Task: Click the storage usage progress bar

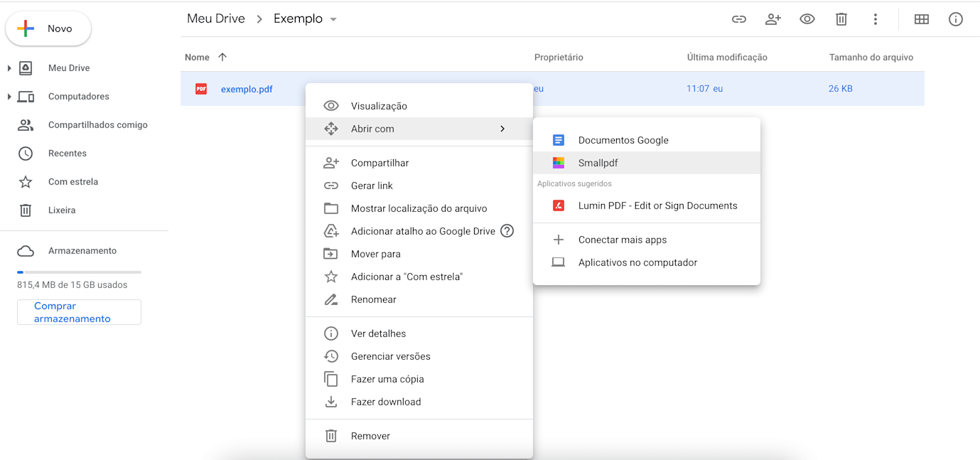Action: coord(79,272)
